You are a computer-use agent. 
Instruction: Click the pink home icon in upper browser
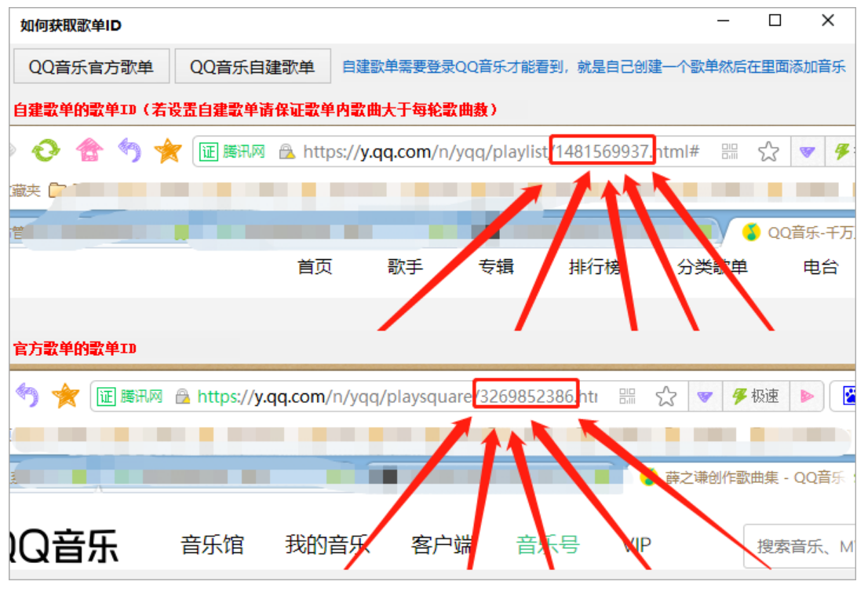[x=89, y=150]
